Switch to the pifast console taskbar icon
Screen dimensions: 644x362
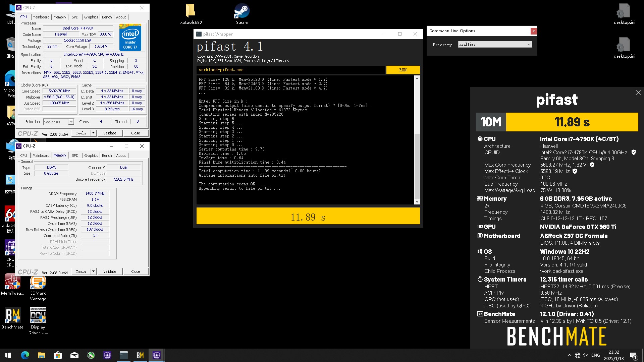(124, 355)
